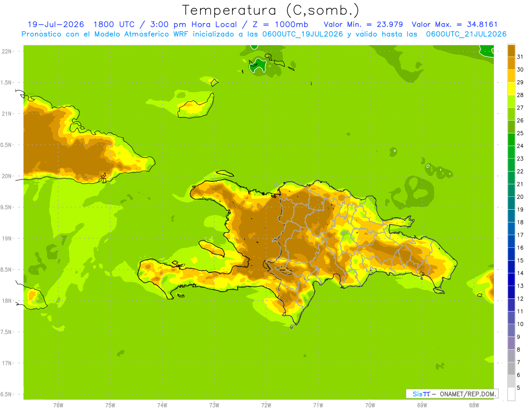Click the "76W" longitude axis label

(58, 405)
